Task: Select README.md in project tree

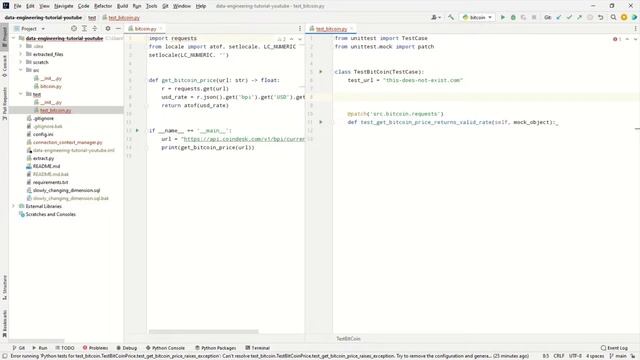Action: coord(46,166)
